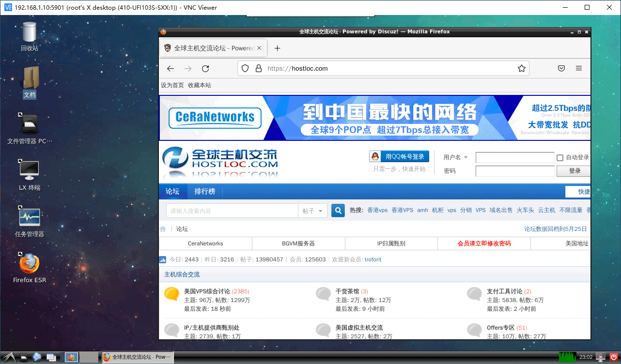This screenshot has height=364, width=621.
Task: Open the IP归属甄别 link
Action: [391, 243]
